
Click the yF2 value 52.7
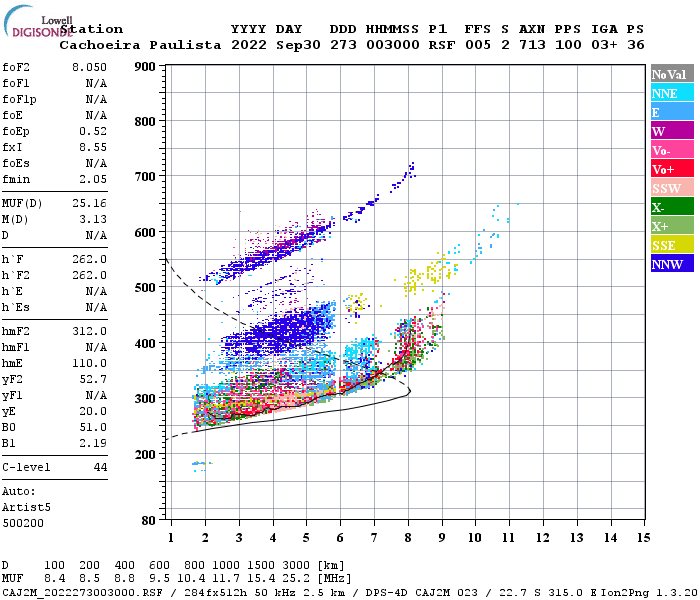pyautogui.click(x=93, y=379)
